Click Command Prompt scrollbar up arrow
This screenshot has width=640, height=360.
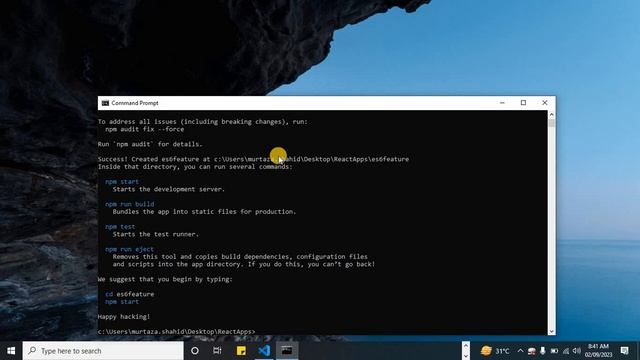tap(551, 115)
